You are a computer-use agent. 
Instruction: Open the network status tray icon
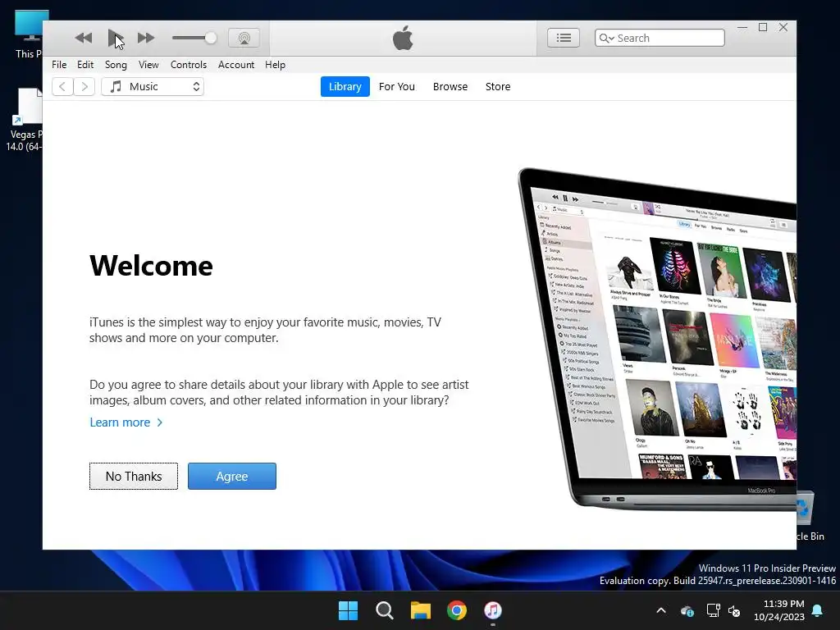coord(713,610)
